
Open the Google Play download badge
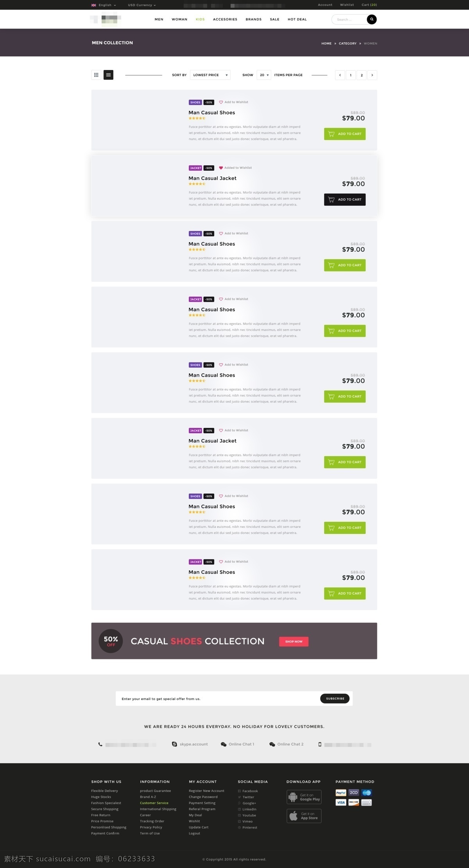[x=304, y=797]
